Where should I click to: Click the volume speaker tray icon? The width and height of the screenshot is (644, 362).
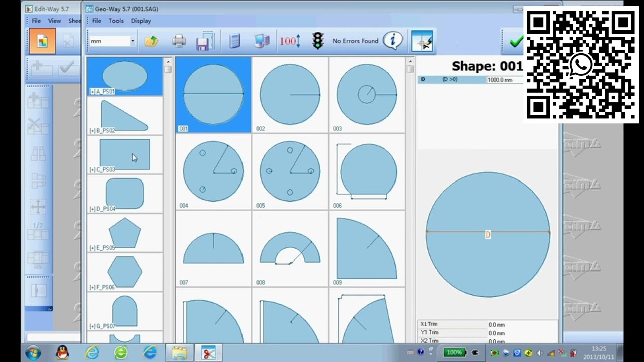click(x=540, y=353)
